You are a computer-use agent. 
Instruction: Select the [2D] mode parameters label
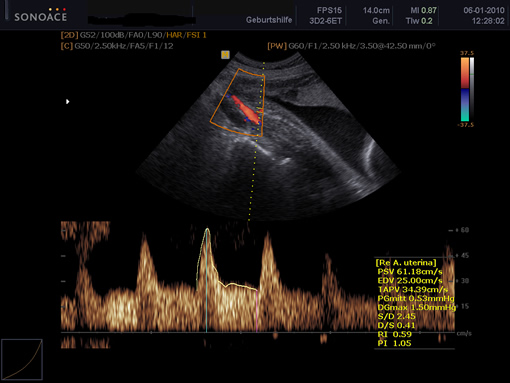133,35
